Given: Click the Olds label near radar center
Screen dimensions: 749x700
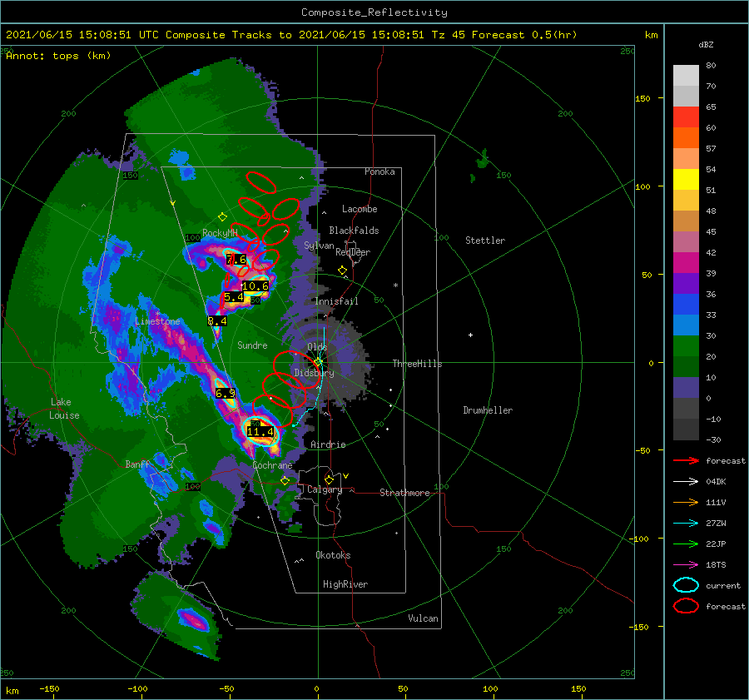Looking at the screenshot, I should point(317,346).
